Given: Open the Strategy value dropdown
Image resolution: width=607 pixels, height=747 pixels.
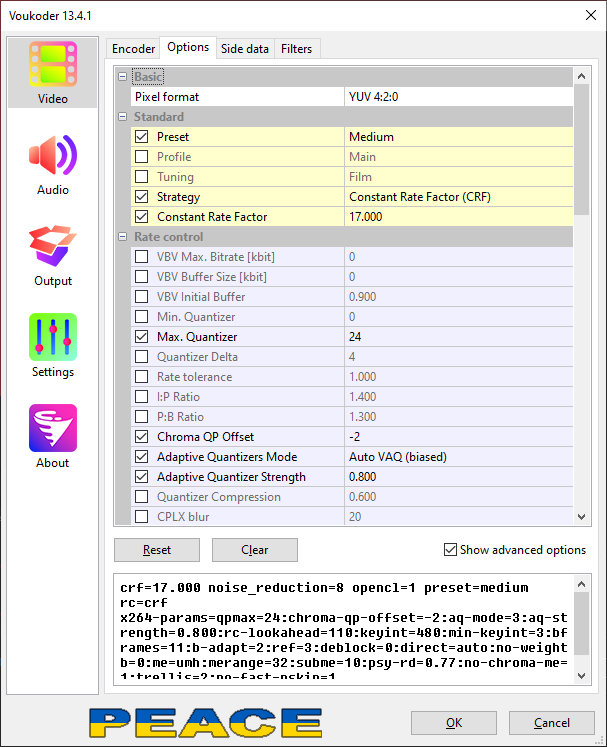Looking at the screenshot, I should click(x=455, y=197).
